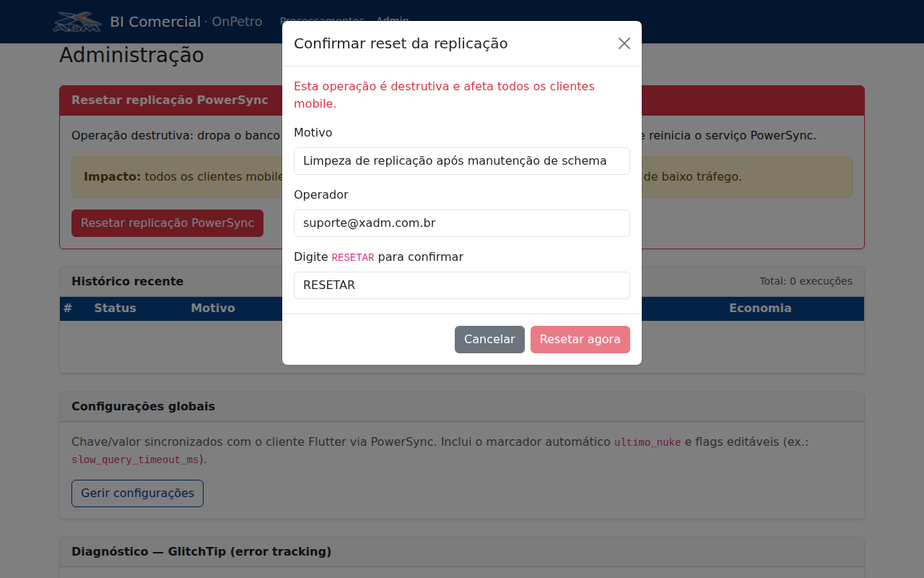
Task: Confirm with the Resetar agora button
Action: (580, 340)
